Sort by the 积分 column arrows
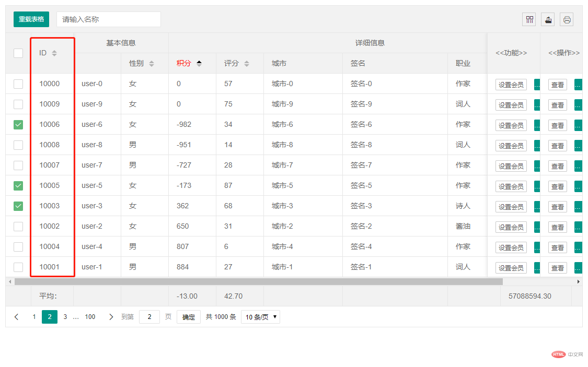Image resolution: width=588 pixels, height=367 pixels. point(199,64)
